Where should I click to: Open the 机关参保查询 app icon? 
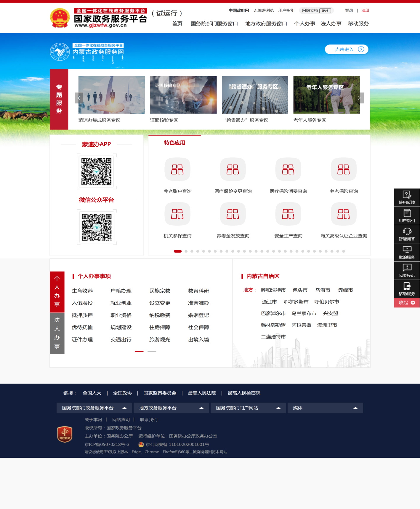(177, 214)
